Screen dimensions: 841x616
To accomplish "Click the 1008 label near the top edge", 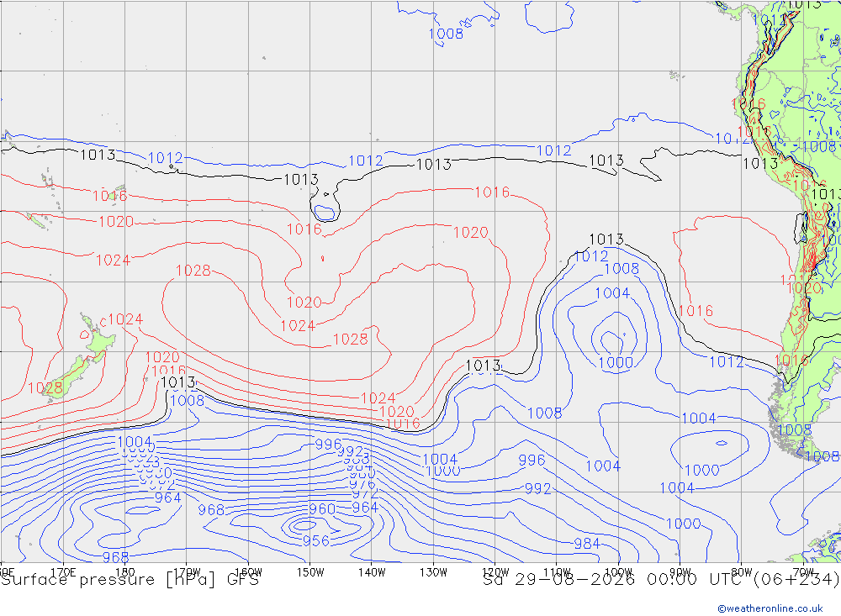I will pyautogui.click(x=446, y=34).
